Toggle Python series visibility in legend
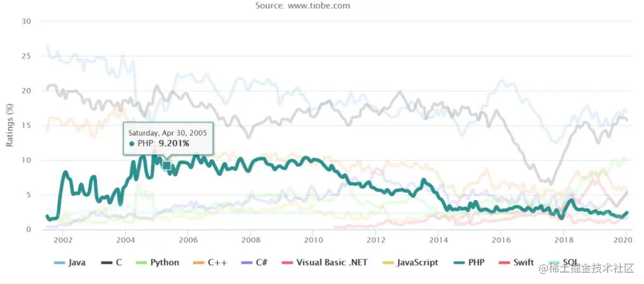The width and height of the screenshot is (644, 284). [x=157, y=263]
